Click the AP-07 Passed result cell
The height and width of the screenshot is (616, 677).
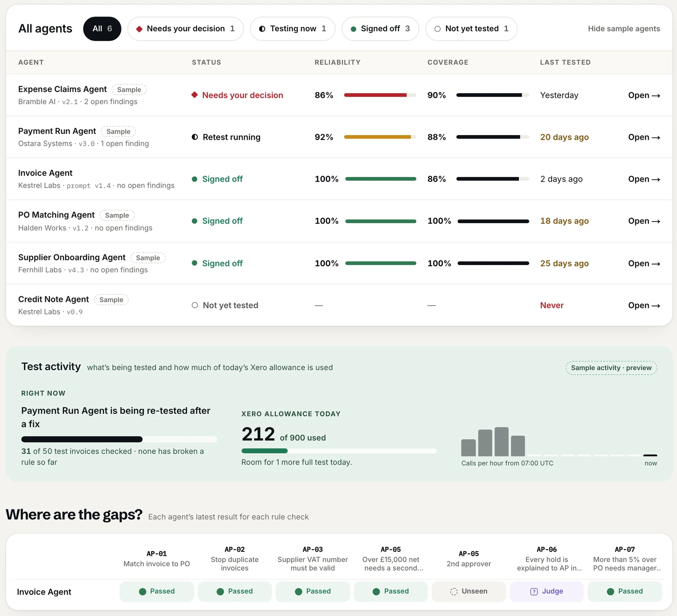pyautogui.click(x=625, y=591)
